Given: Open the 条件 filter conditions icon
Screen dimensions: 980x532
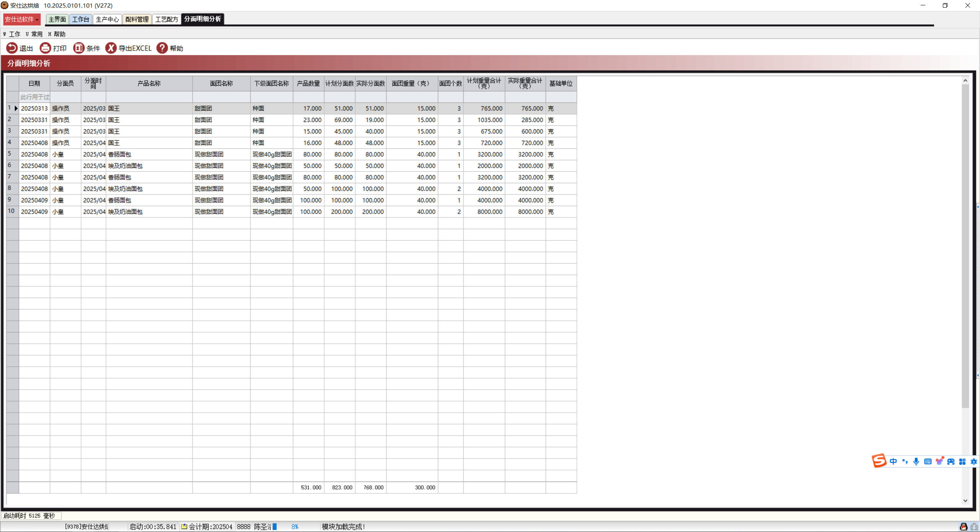Looking at the screenshot, I should [78, 48].
